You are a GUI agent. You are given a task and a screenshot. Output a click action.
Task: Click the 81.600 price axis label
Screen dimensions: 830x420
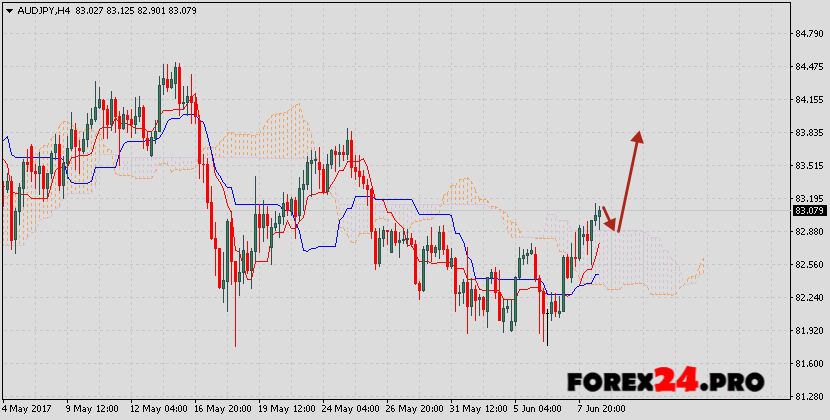tap(808, 364)
